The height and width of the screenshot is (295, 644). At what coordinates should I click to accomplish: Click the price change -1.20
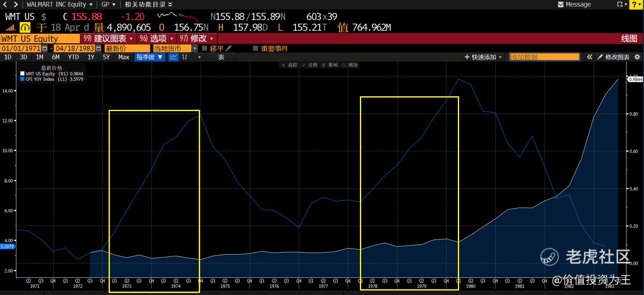coord(132,17)
